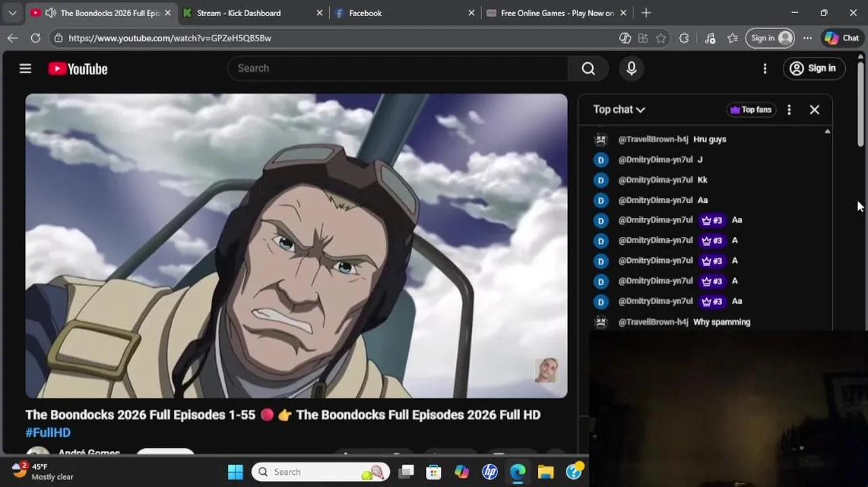Open Edge Settings and more ellipsis

[x=807, y=38]
